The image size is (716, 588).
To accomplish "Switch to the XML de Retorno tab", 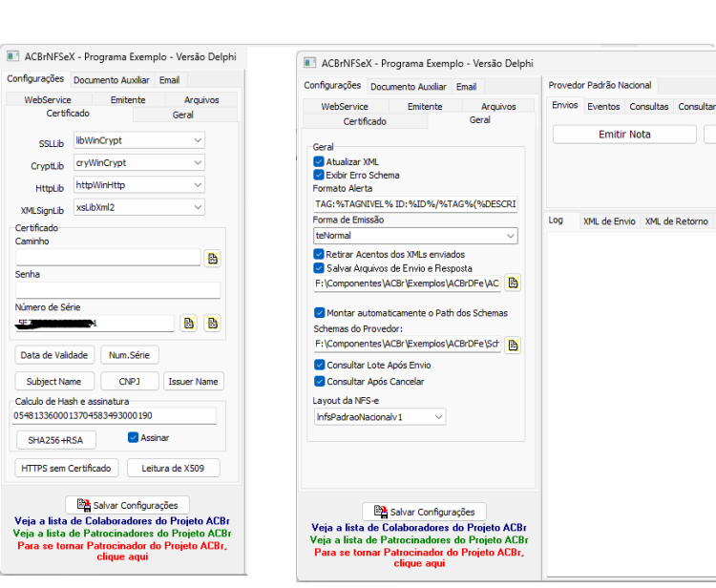I will (x=676, y=221).
